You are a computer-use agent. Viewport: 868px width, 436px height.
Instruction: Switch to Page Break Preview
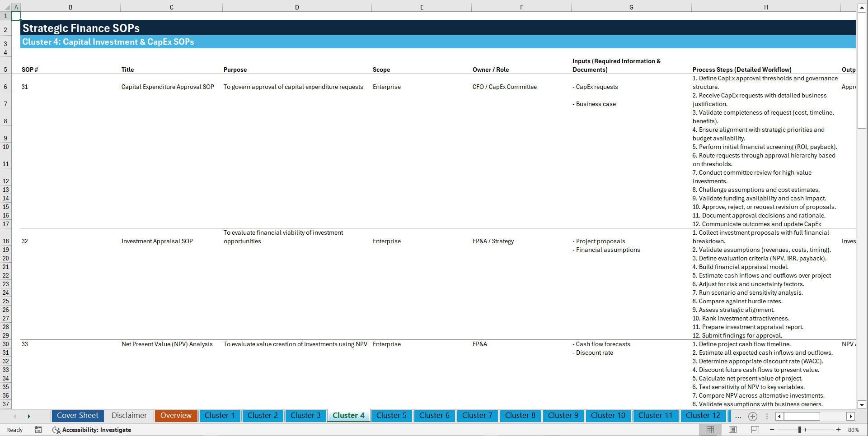pos(755,430)
